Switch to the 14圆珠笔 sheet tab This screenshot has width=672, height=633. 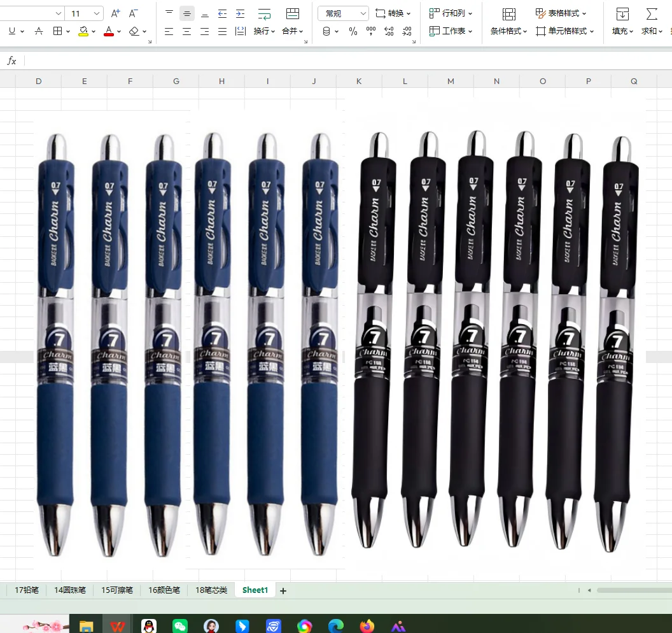70,590
